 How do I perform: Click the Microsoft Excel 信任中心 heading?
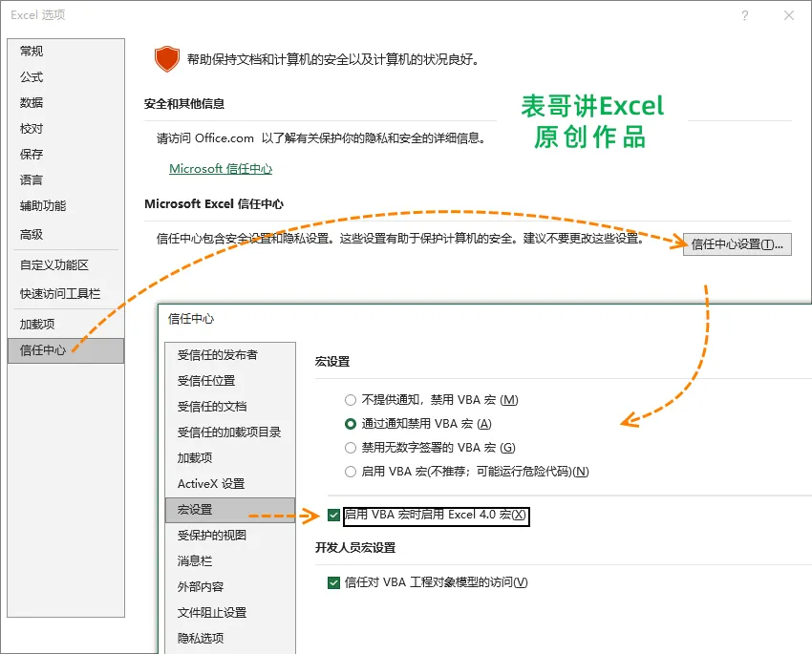tap(214, 204)
